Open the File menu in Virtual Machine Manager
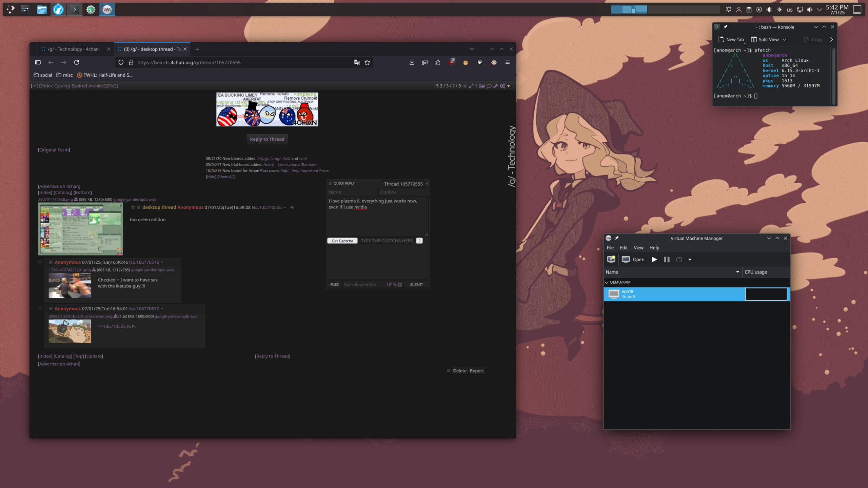The width and height of the screenshot is (868, 488). click(610, 248)
